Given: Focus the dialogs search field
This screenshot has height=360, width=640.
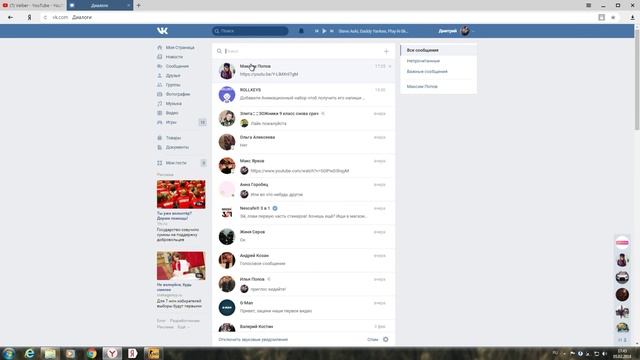Looking at the screenshot, I should coord(302,51).
